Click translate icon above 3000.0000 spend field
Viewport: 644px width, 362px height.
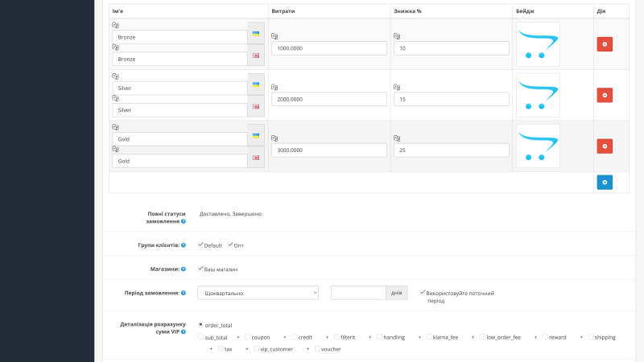pos(275,138)
